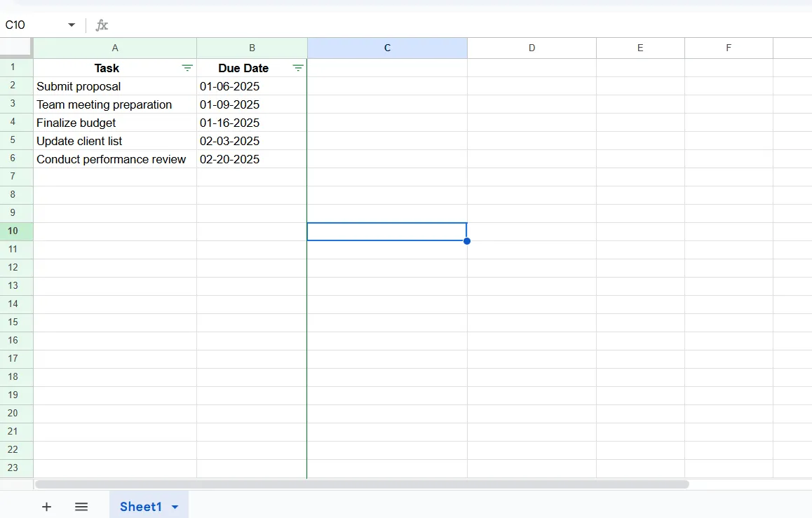Click the select-all corner box

pyautogui.click(x=16, y=47)
